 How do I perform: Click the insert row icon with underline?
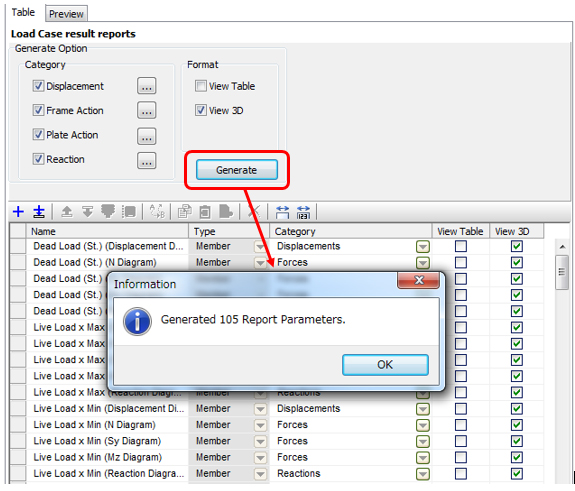[x=39, y=212]
